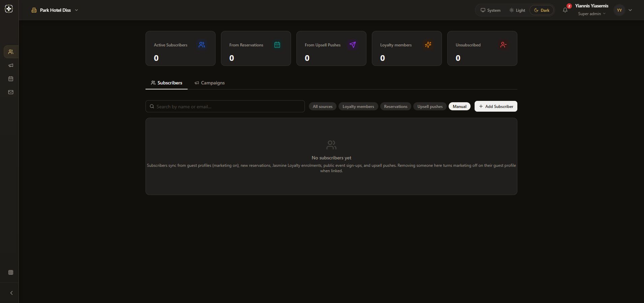Filter subscribers by Reservations
Image resolution: width=644 pixels, height=303 pixels.
tap(395, 106)
